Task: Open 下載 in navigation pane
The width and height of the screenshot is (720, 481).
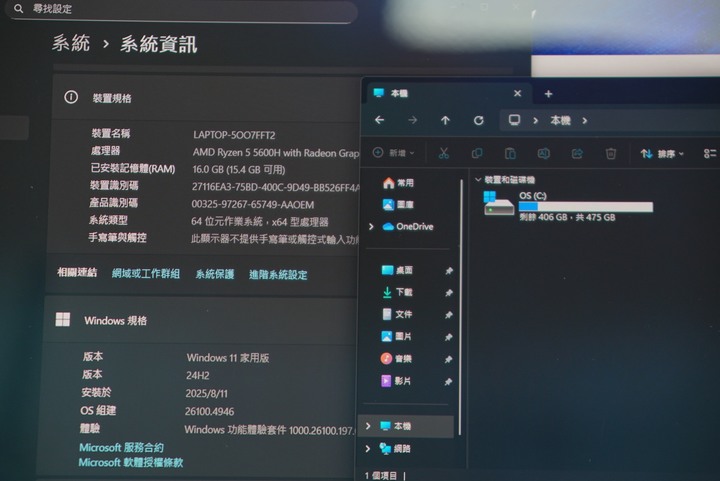Action: click(397, 292)
